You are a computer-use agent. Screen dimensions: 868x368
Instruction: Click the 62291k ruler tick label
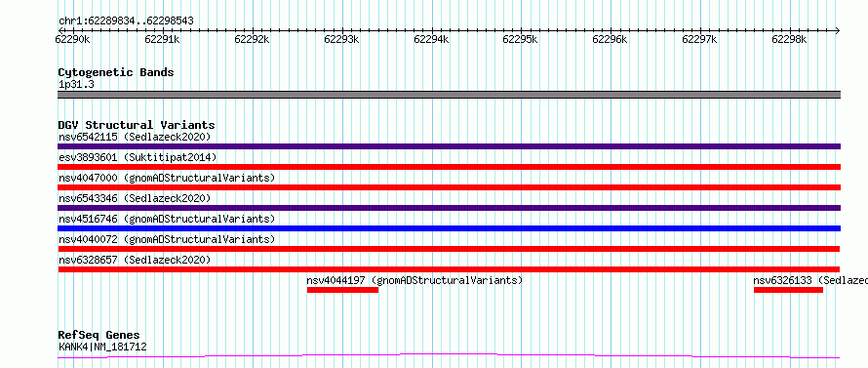click(162, 39)
